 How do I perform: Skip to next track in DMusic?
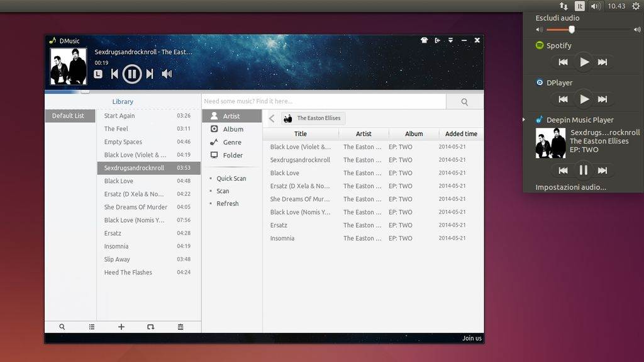pos(150,74)
